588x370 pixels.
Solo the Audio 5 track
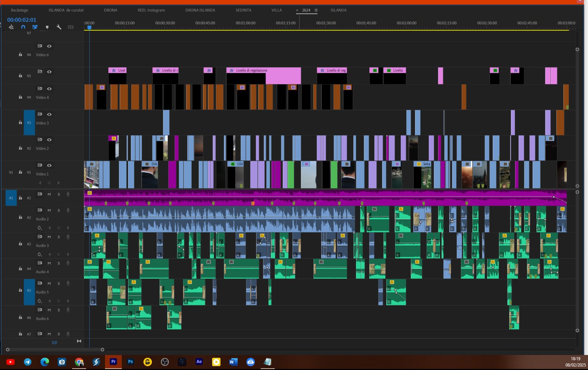point(59,283)
